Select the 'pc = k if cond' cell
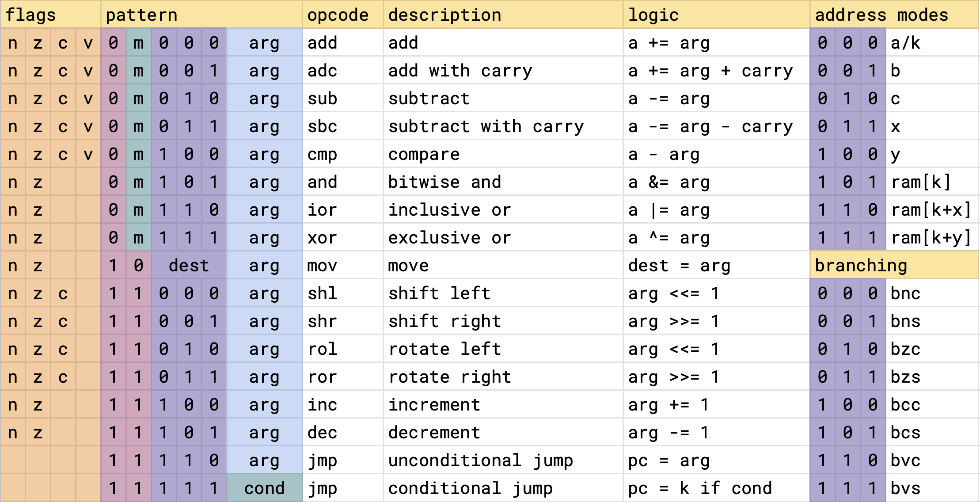 [x=716, y=488]
